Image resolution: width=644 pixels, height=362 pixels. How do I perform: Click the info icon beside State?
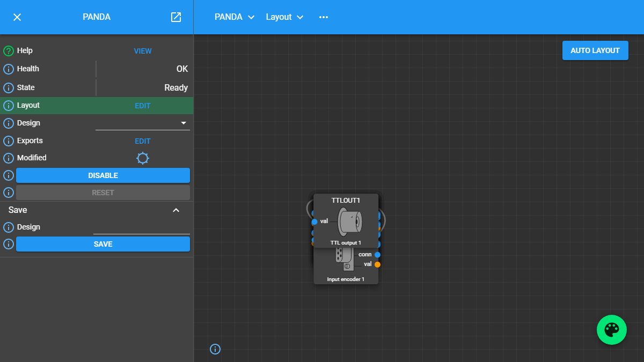click(9, 88)
